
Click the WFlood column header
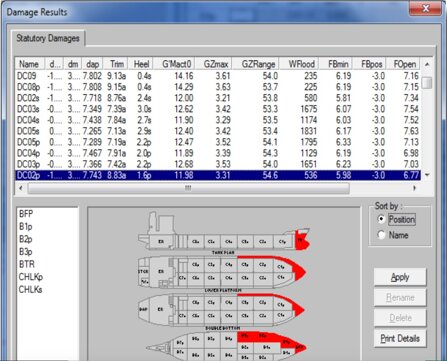click(x=299, y=64)
